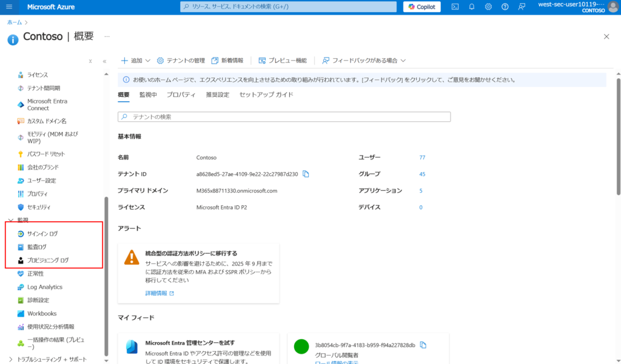The image size is (621, 364).
Task: Expand トラブルシューティング + サポート section
Action: click(x=11, y=359)
